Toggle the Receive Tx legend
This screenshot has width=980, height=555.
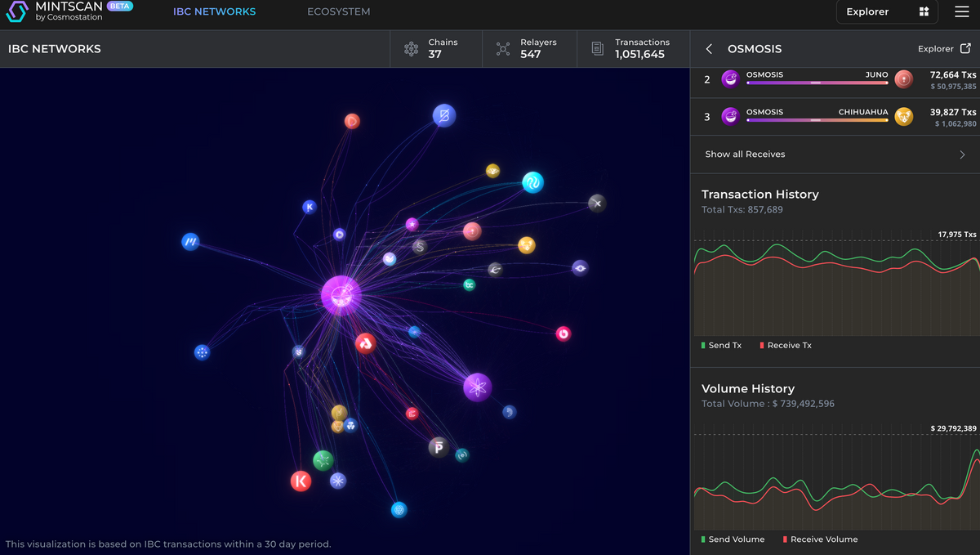(786, 346)
